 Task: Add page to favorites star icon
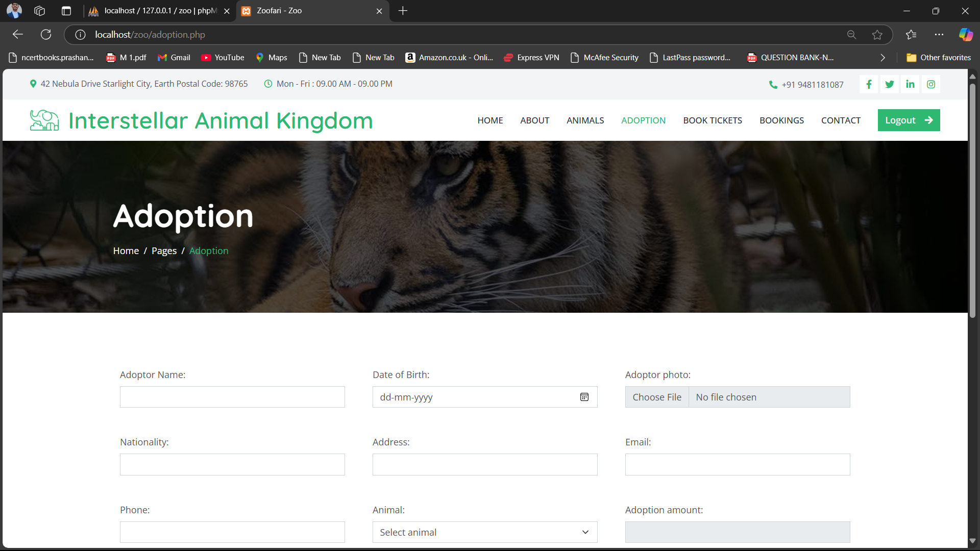point(877,35)
